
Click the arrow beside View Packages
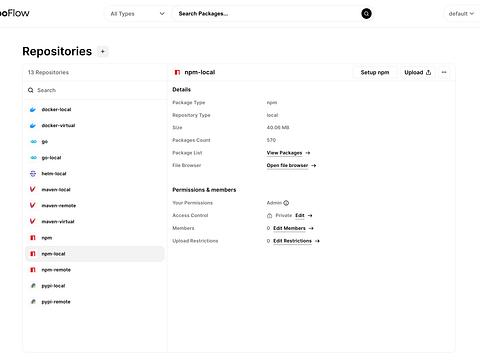(x=308, y=153)
